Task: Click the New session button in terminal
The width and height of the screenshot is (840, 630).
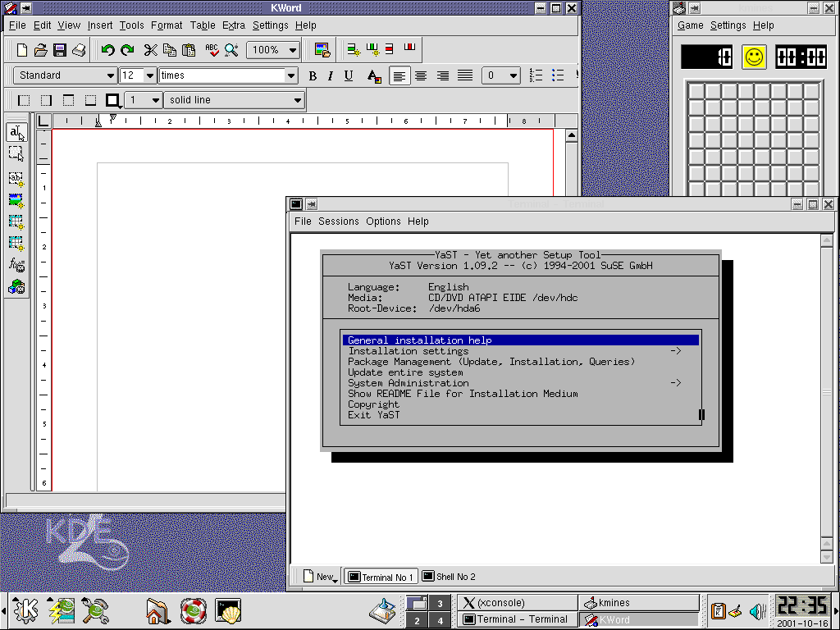Action: [319, 577]
